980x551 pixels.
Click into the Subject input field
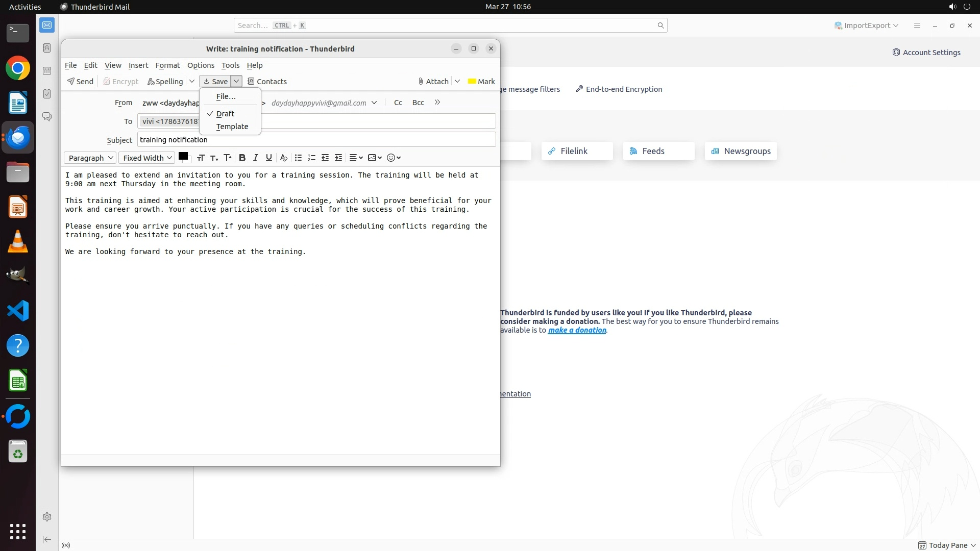(x=316, y=139)
